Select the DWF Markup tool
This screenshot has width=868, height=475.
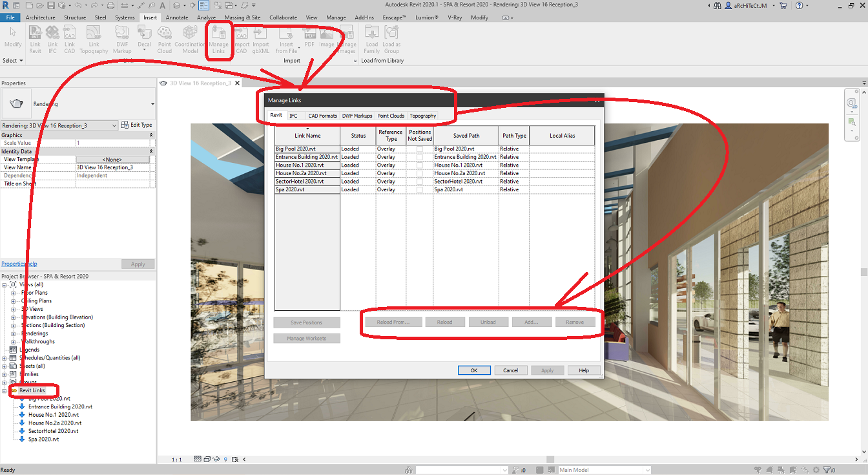[121, 37]
